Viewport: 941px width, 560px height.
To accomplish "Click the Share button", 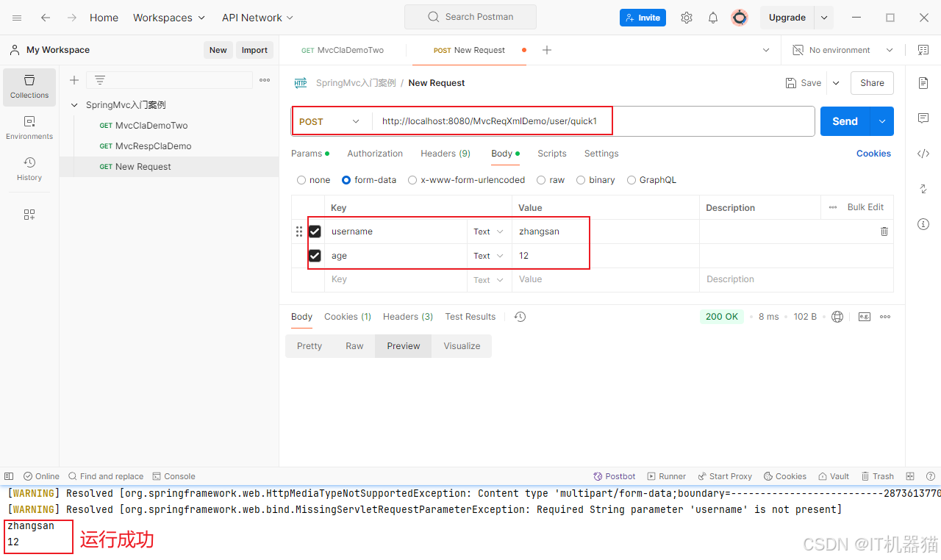I will [872, 83].
